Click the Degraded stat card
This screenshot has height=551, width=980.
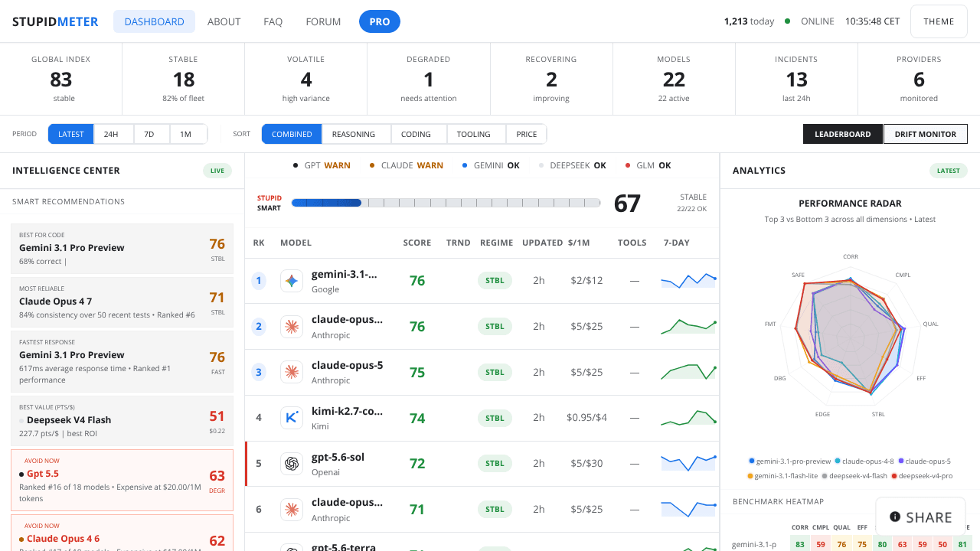429,79
